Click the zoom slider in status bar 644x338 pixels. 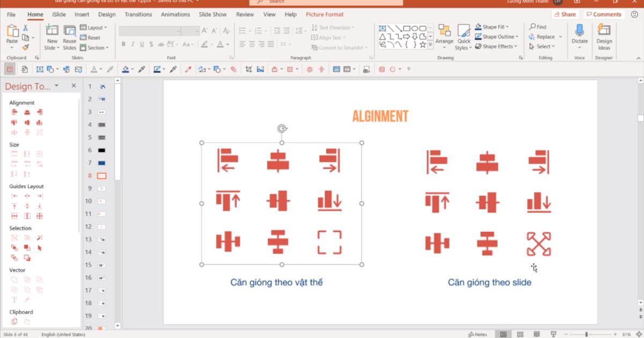coord(587,334)
